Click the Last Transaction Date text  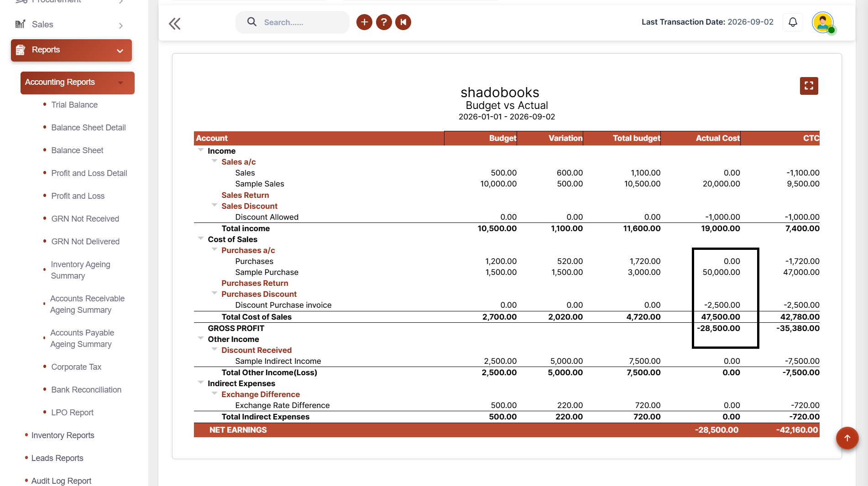pyautogui.click(x=707, y=22)
